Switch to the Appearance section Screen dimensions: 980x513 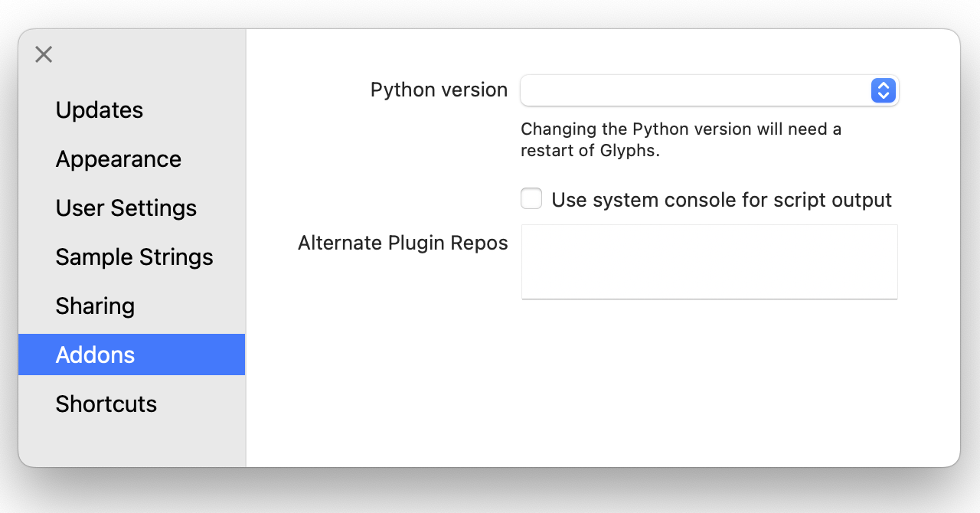pyautogui.click(x=119, y=159)
